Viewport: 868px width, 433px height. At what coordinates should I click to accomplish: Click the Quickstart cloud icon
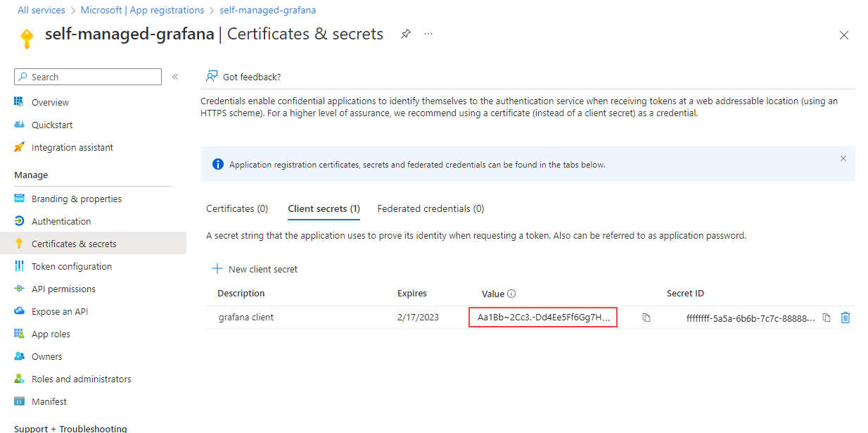tap(19, 125)
